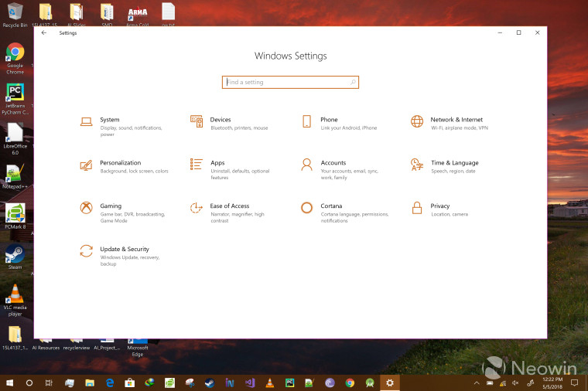Maximize the Settings window
The height and width of the screenshot is (391, 588).
[x=518, y=32]
